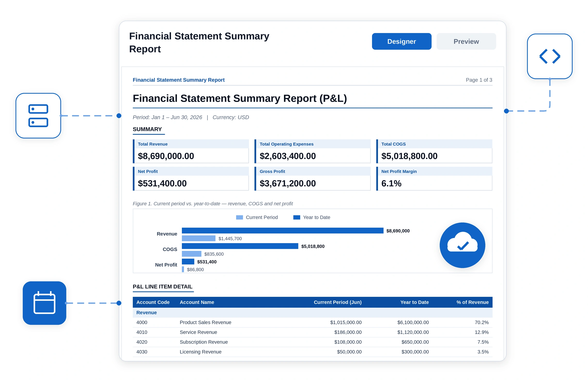Select the database server icon
This screenshot has height=382, width=588.
pyautogui.click(x=38, y=116)
